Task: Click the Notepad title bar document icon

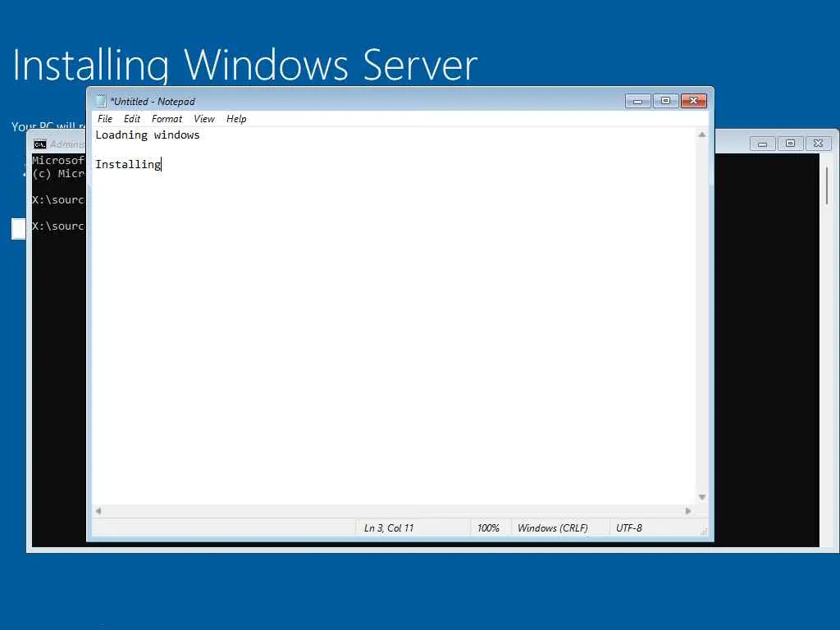Action: point(101,101)
